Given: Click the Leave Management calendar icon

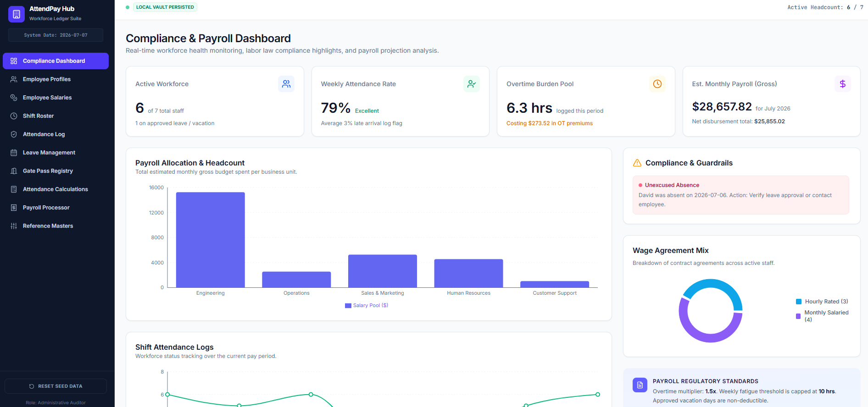Looking at the screenshot, I should point(14,153).
